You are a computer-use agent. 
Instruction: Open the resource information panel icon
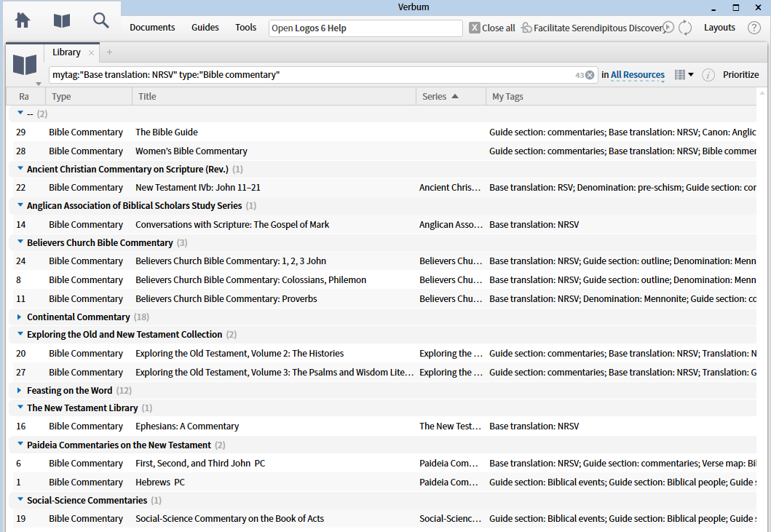pyautogui.click(x=708, y=75)
